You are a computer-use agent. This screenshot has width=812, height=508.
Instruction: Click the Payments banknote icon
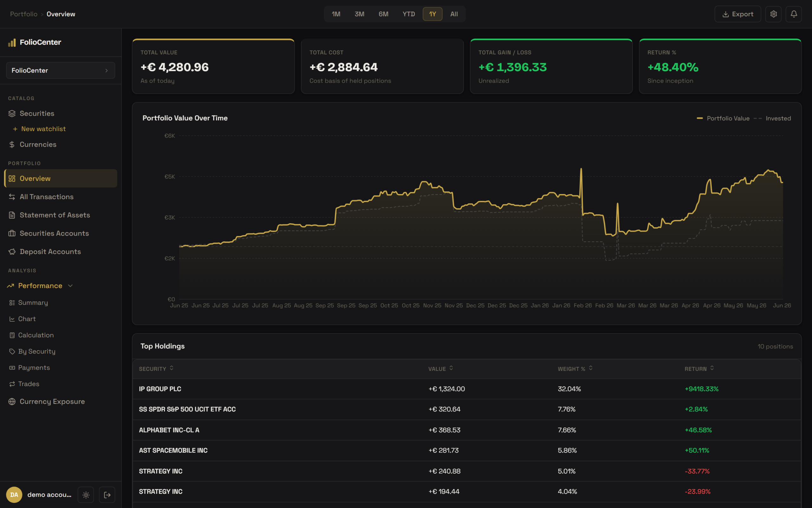[12, 368]
